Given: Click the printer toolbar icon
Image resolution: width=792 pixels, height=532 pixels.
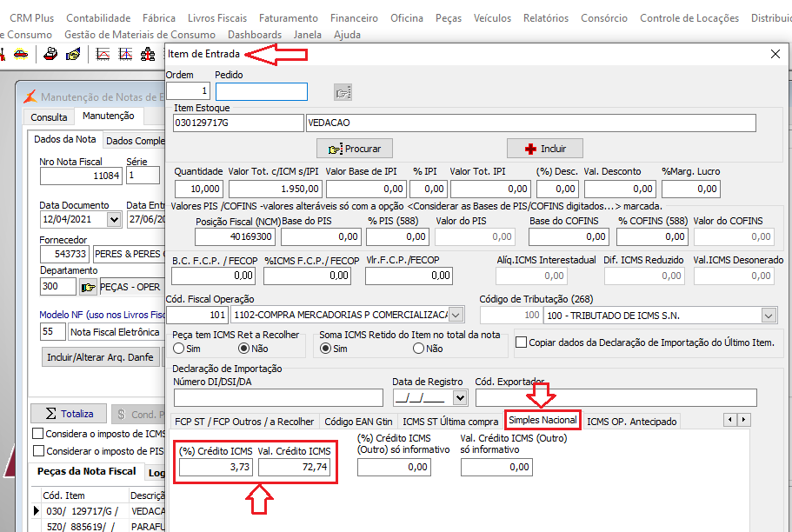Looking at the screenshot, I should pos(51,54).
